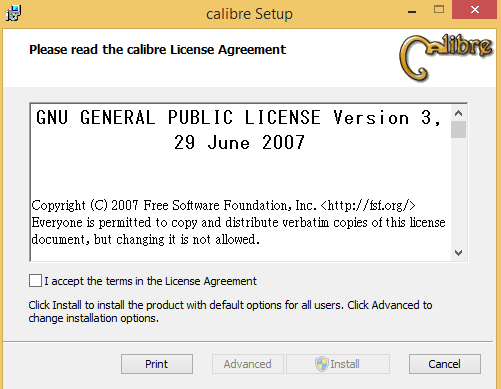
Task: Click the calibre logo in the header
Action: [446, 58]
